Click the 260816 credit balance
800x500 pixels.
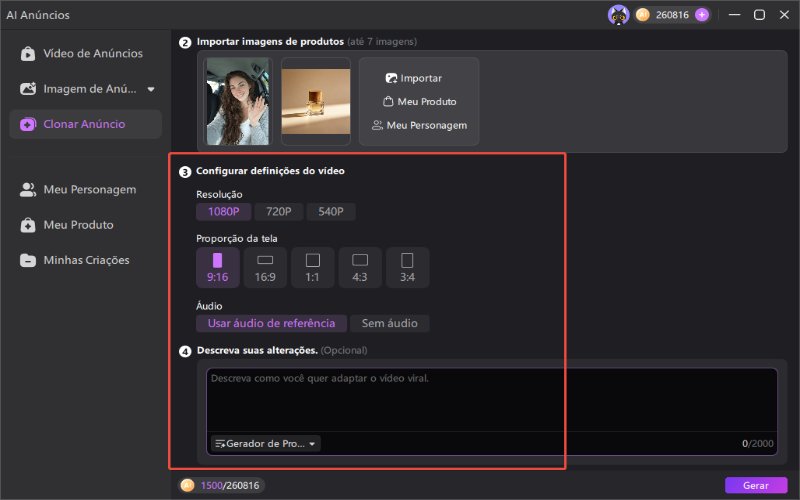[672, 15]
